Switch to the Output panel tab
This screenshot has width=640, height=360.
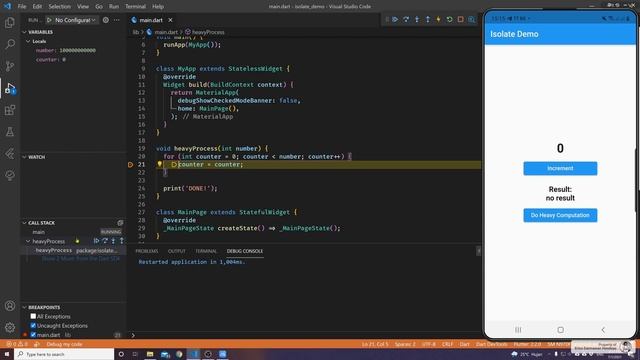pos(176,251)
